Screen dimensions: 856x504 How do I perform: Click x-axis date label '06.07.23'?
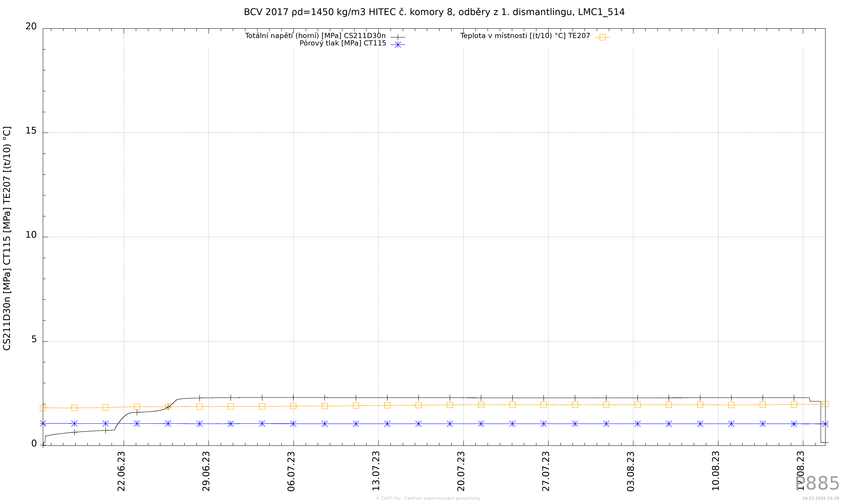coord(291,471)
